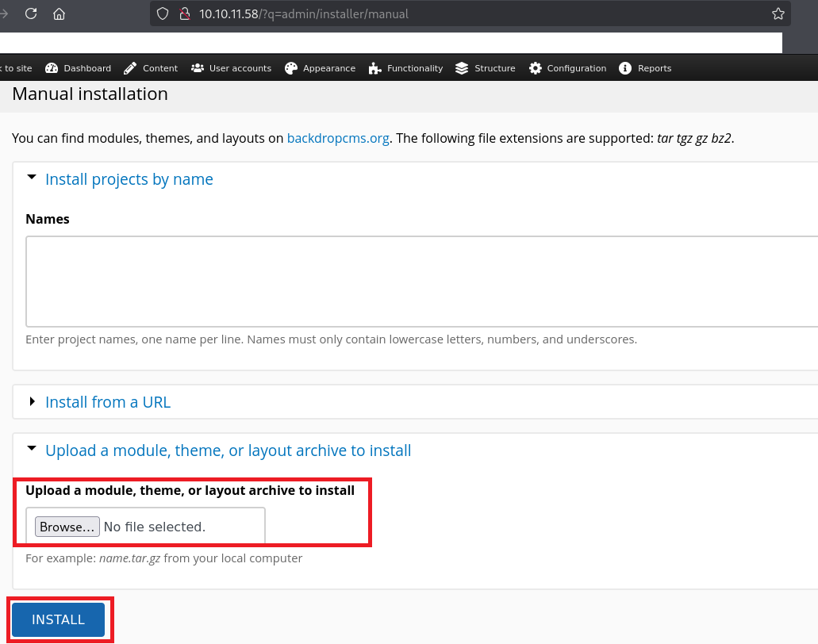Expand the Install from a URL section
This screenshot has height=644, width=818.
pyautogui.click(x=107, y=402)
